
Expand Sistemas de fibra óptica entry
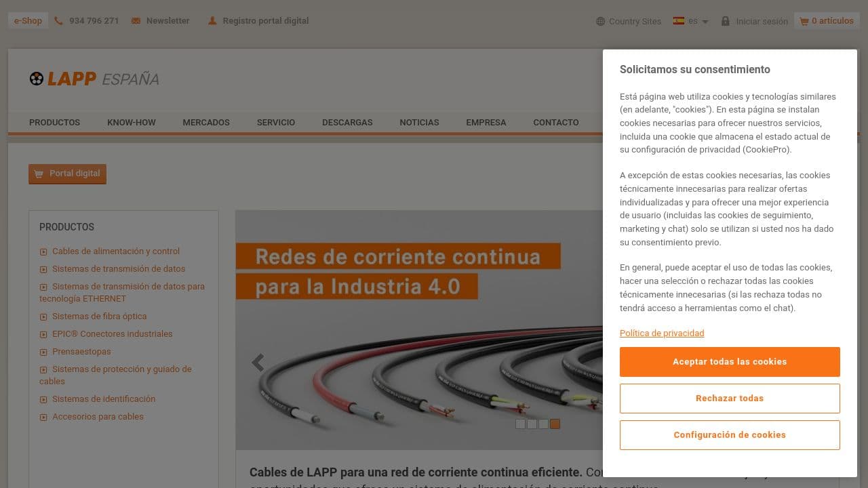[43, 317]
